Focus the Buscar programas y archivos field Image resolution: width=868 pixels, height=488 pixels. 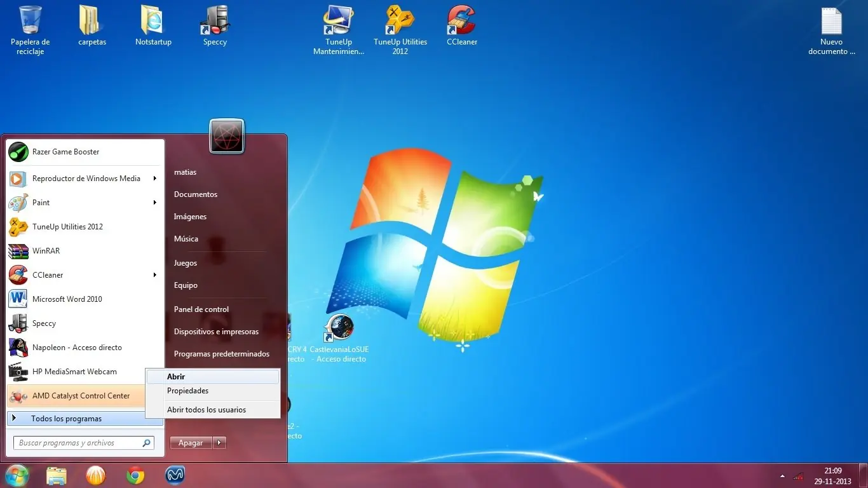(84, 443)
